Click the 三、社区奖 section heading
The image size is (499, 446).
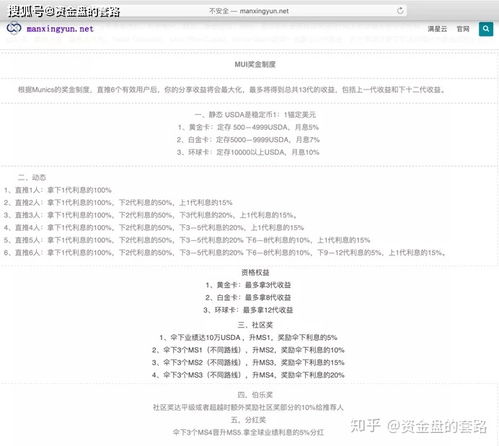tap(255, 325)
